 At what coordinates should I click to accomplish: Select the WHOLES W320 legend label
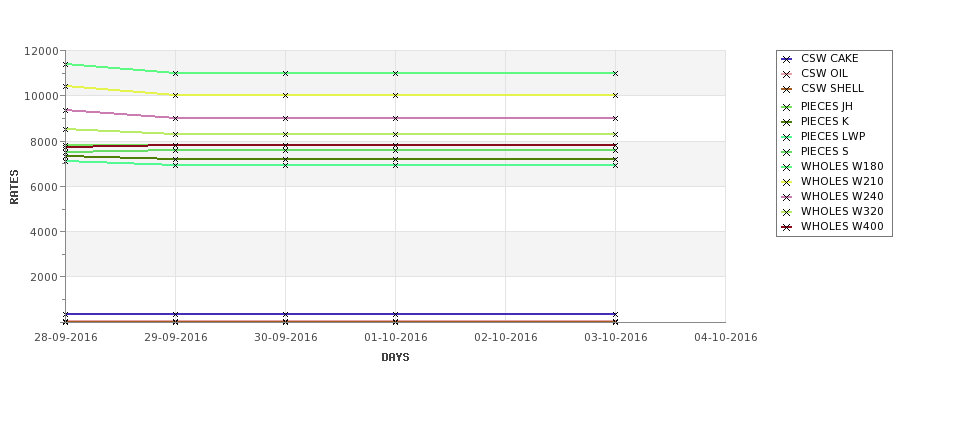pyautogui.click(x=842, y=211)
